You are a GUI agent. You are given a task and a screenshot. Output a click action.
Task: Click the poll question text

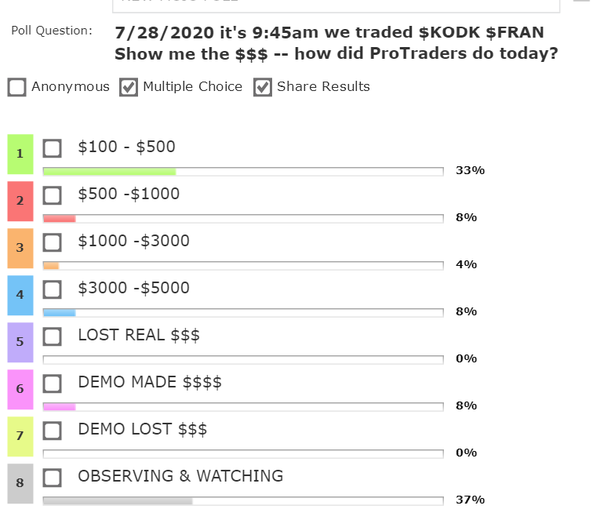click(335, 42)
